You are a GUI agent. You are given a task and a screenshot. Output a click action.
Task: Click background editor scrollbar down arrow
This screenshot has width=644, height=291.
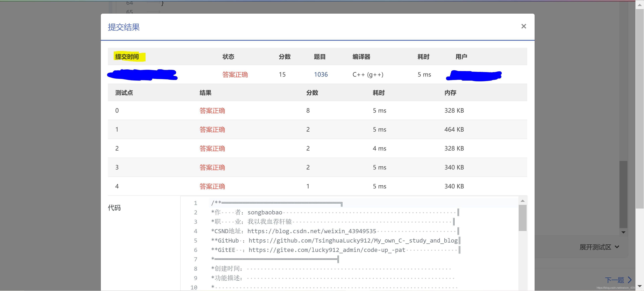click(623, 232)
